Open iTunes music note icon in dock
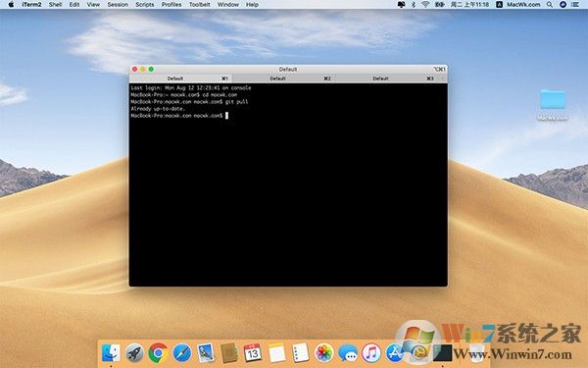Image resolution: width=588 pixels, height=368 pixels. 371,352
